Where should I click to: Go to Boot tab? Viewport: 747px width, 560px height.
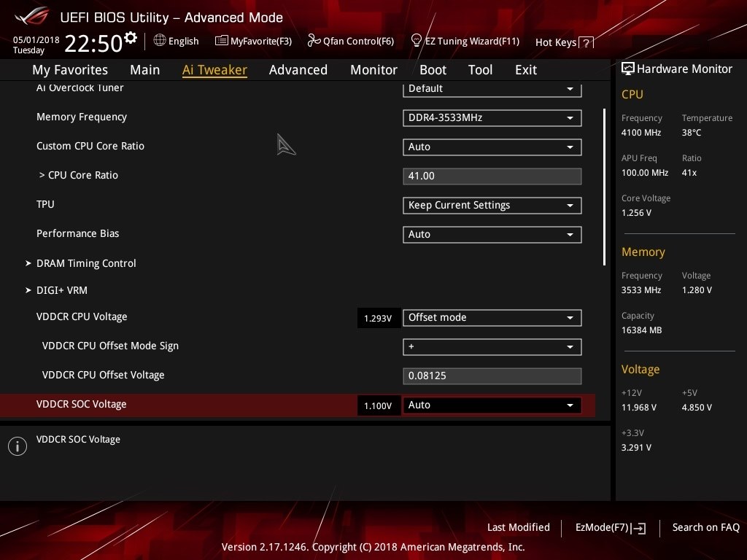pyautogui.click(x=433, y=70)
